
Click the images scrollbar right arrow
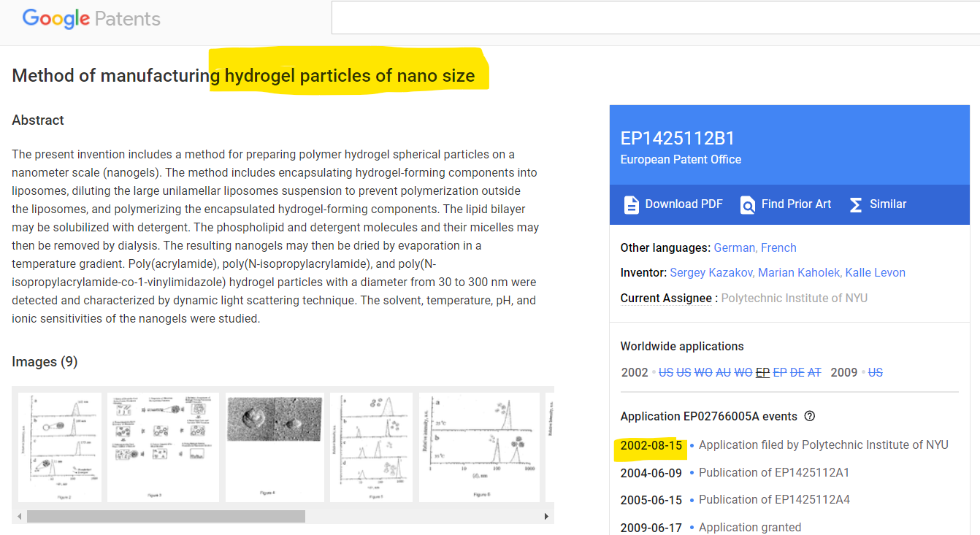pos(547,516)
